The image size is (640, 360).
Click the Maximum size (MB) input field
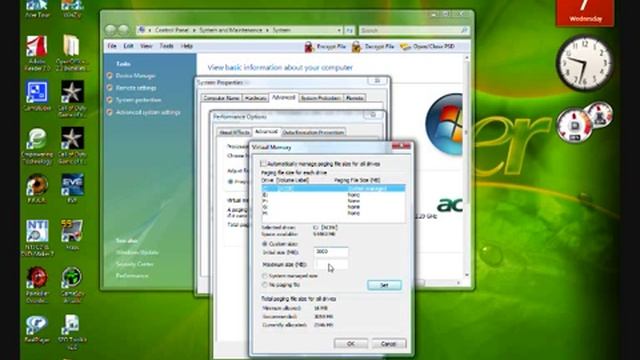331,264
